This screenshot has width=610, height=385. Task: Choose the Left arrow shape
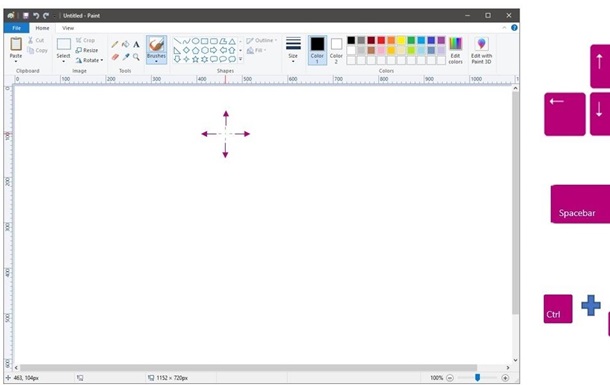(223, 51)
